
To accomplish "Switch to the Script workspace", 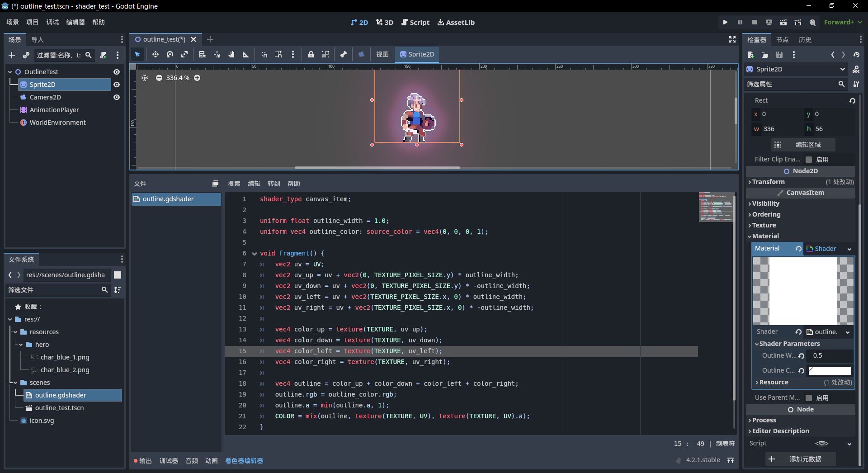I will point(415,22).
